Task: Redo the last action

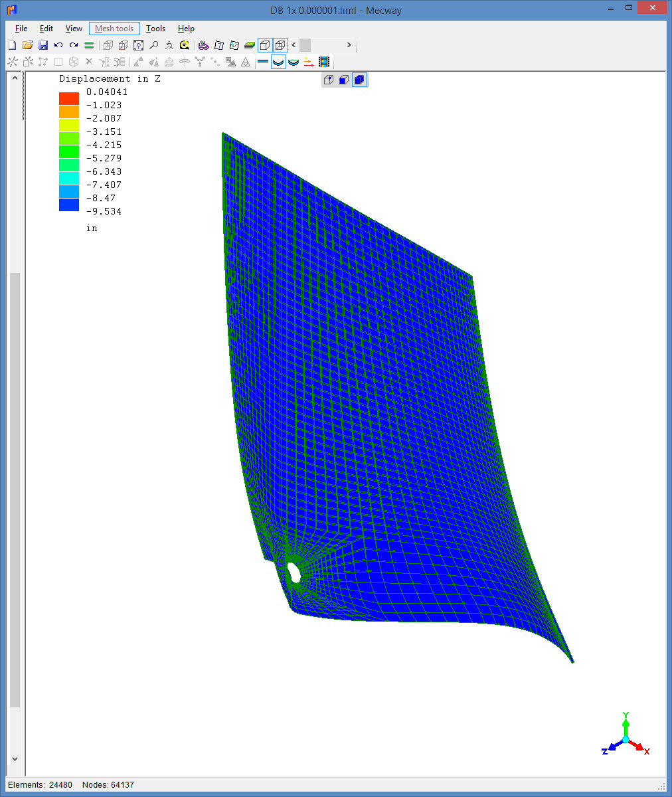Action: point(74,45)
